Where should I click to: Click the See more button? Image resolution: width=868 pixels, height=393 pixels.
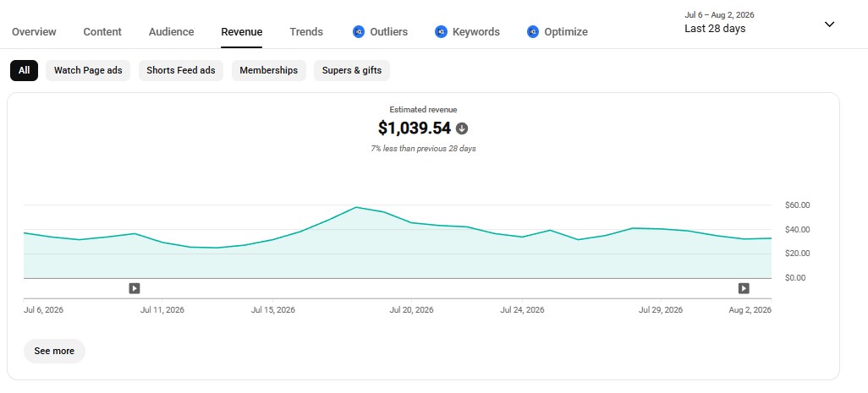click(54, 351)
